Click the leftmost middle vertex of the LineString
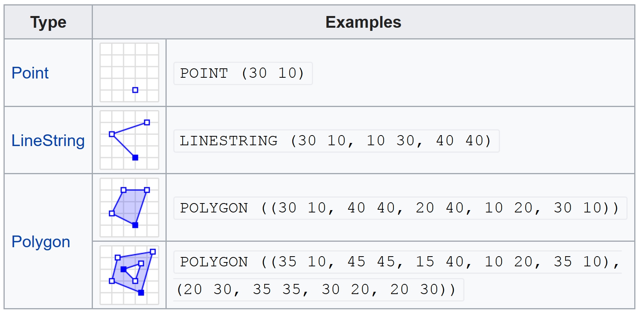 click(x=112, y=134)
